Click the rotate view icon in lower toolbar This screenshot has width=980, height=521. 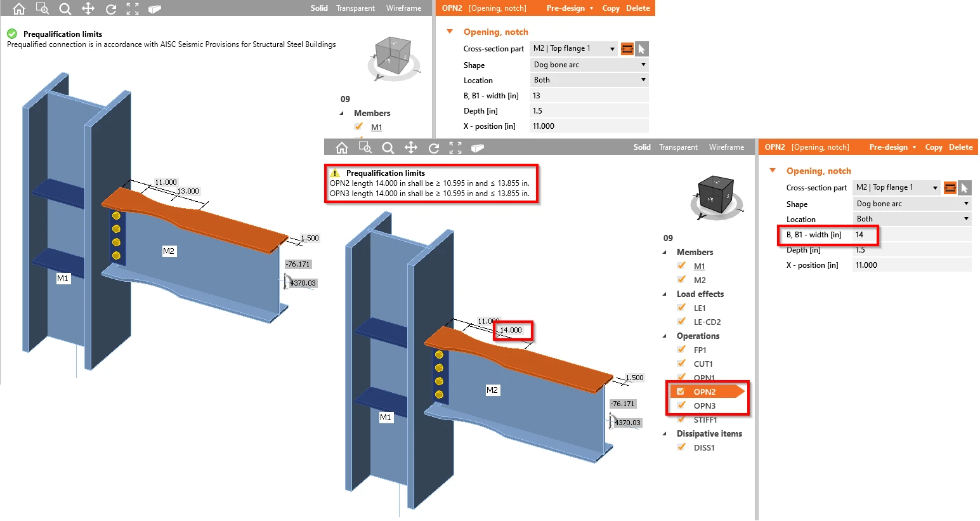click(x=434, y=147)
